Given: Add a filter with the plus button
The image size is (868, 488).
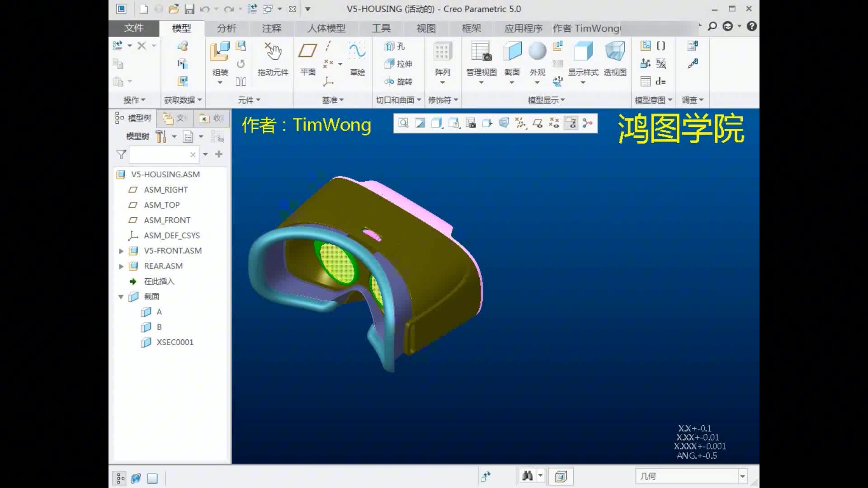Looking at the screenshot, I should tap(219, 154).
